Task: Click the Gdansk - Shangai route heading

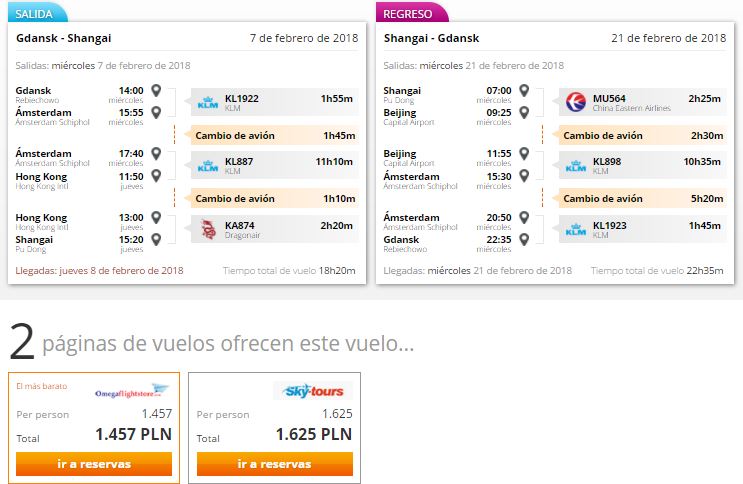Action: pyautogui.click(x=63, y=38)
